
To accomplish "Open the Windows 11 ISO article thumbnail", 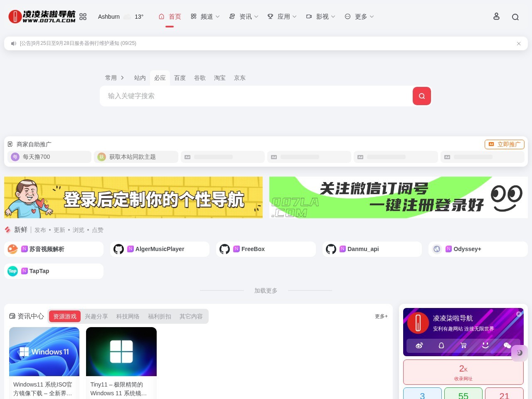I will pyautogui.click(x=44, y=352).
